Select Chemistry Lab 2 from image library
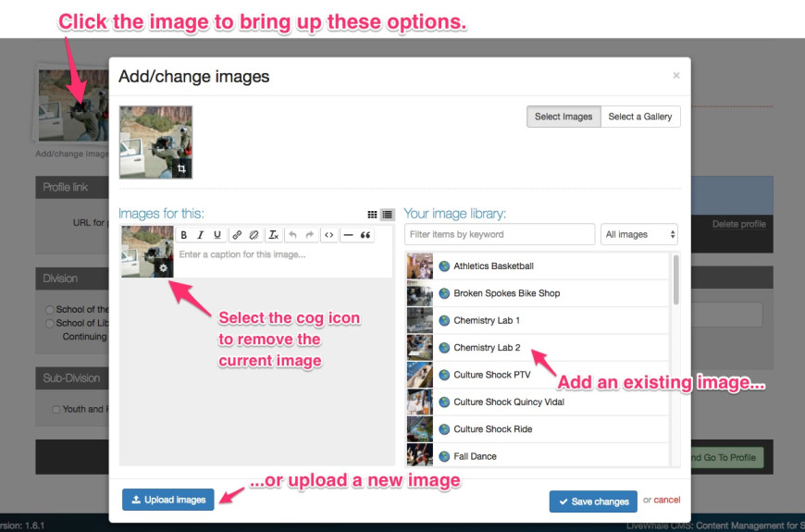 point(487,348)
